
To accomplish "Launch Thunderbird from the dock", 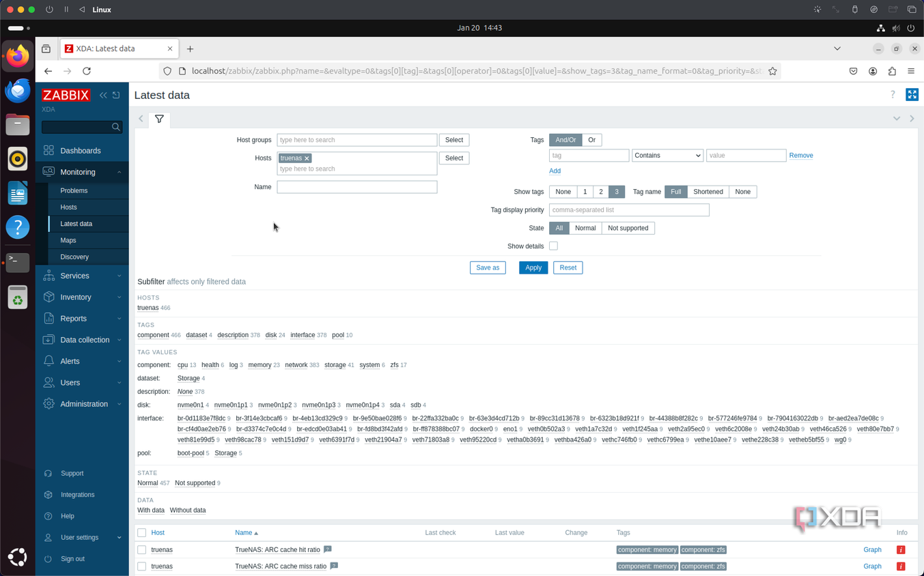I will pos(18,90).
